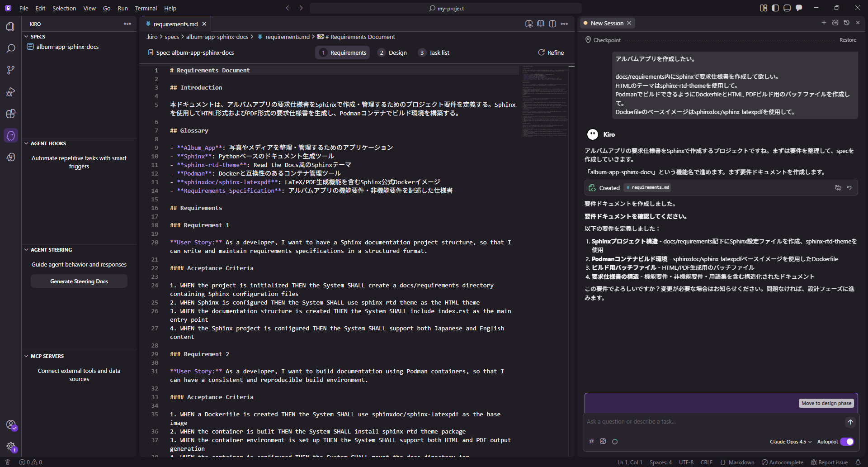Click Move to design phase button

pos(826,403)
